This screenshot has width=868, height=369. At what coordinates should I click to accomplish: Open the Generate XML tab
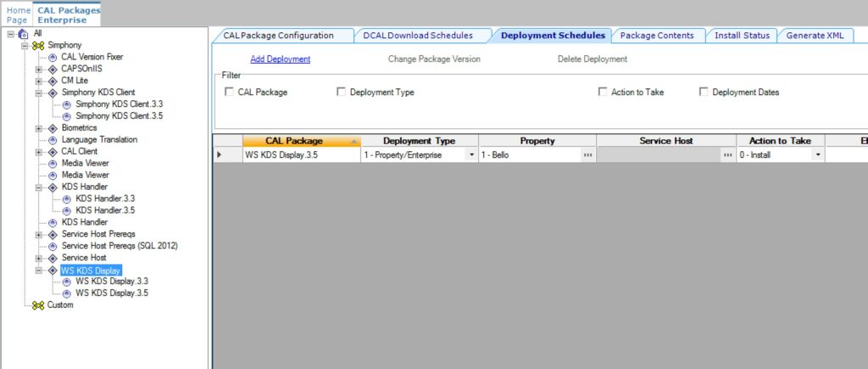coord(815,36)
